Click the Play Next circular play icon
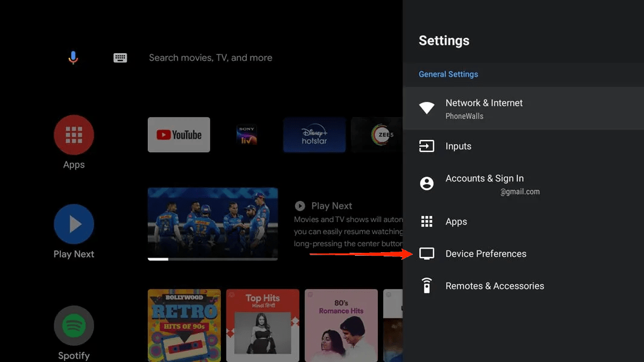Screen dimensions: 644x362 [x=300, y=206]
